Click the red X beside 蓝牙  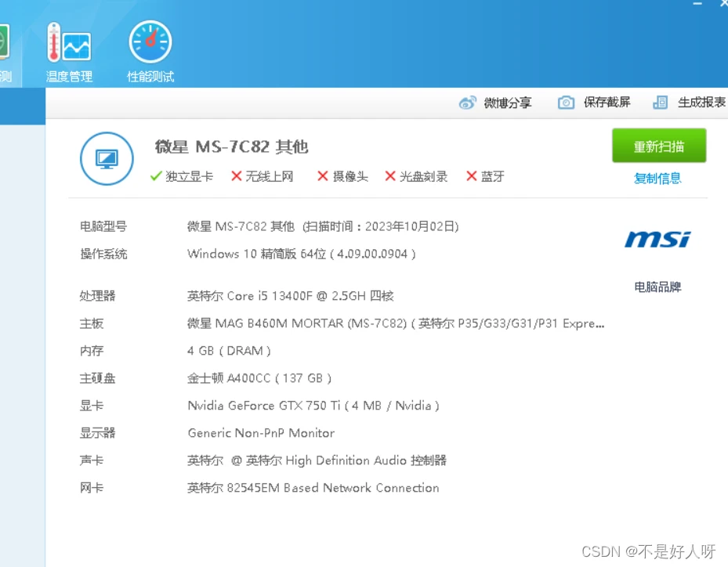(x=471, y=176)
